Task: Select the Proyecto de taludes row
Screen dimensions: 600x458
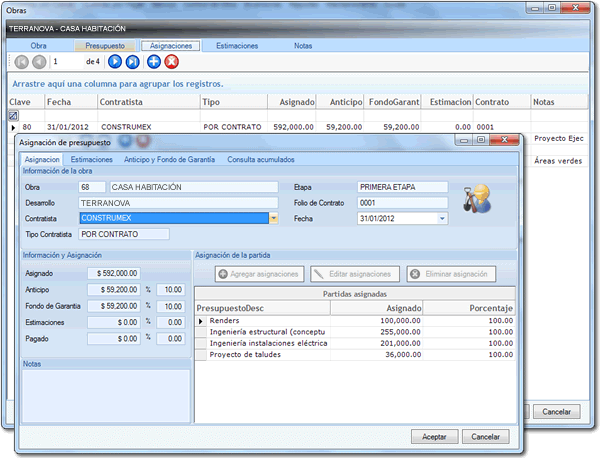Action: point(355,355)
